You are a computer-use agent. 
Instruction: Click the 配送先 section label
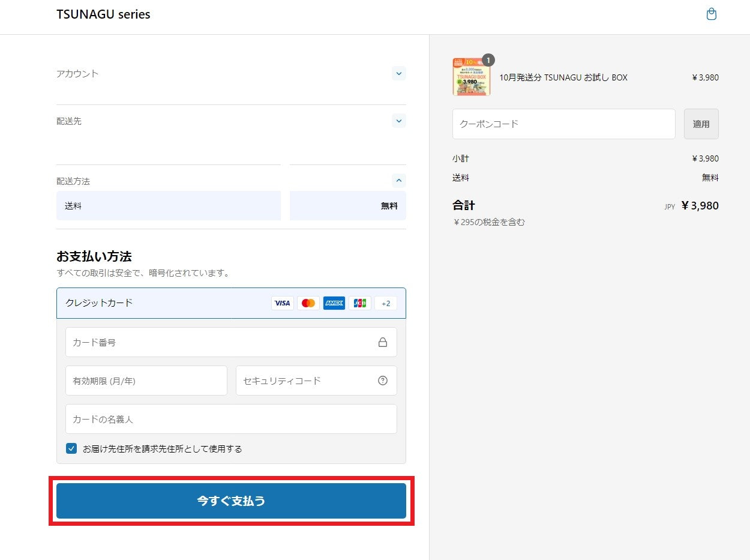pos(69,121)
